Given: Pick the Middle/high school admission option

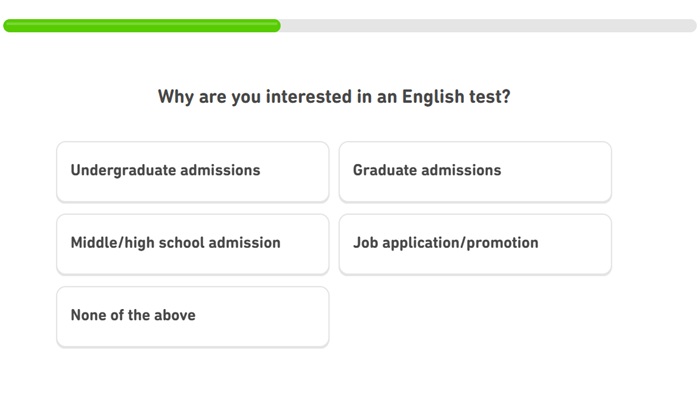Looking at the screenshot, I should [192, 243].
